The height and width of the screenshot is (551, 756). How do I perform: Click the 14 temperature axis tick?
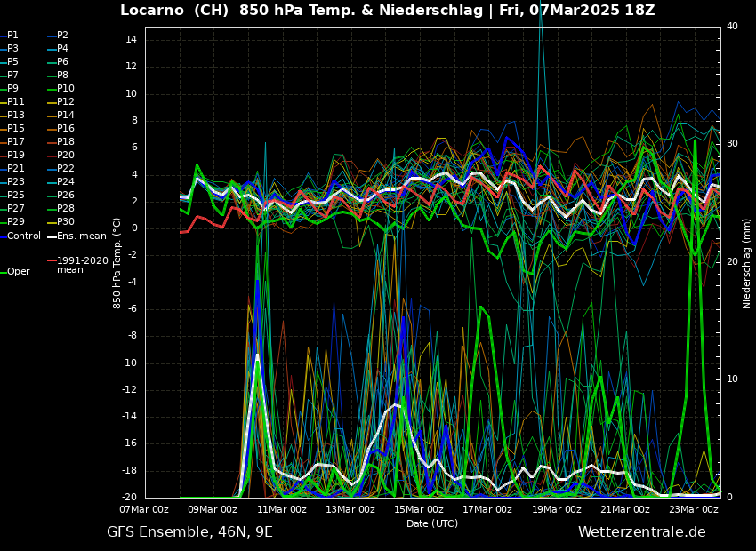click(130, 40)
